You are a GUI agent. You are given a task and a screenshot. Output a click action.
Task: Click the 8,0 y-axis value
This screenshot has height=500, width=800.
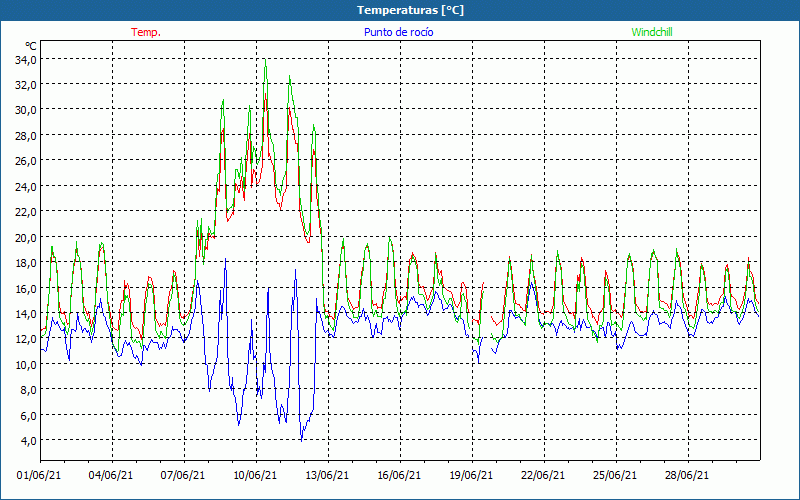(29, 390)
